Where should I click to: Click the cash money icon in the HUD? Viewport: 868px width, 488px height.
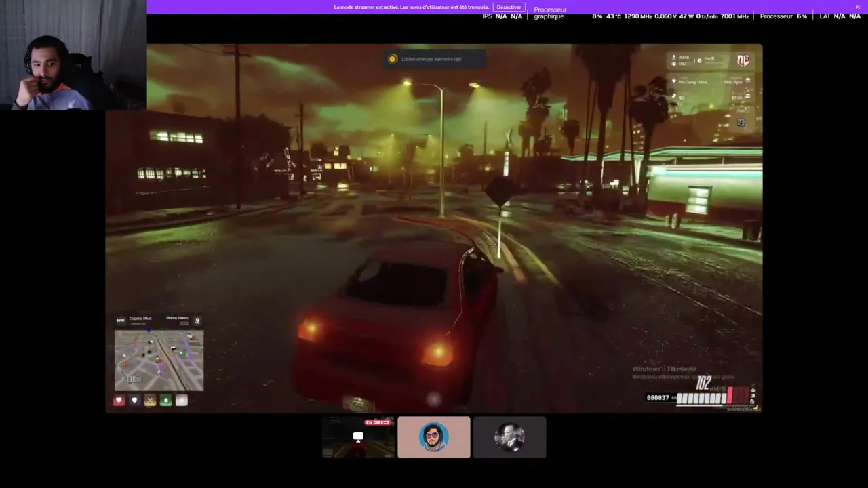click(x=674, y=96)
